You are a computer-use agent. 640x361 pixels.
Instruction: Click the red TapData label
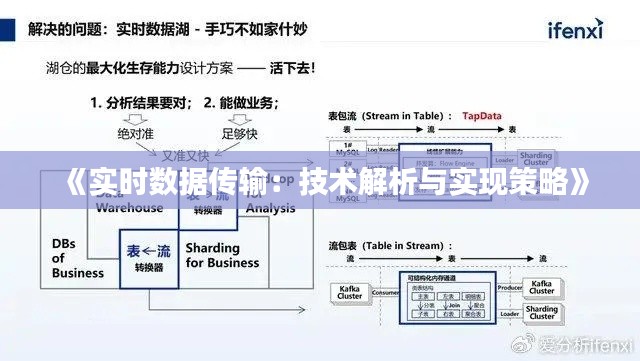482,116
